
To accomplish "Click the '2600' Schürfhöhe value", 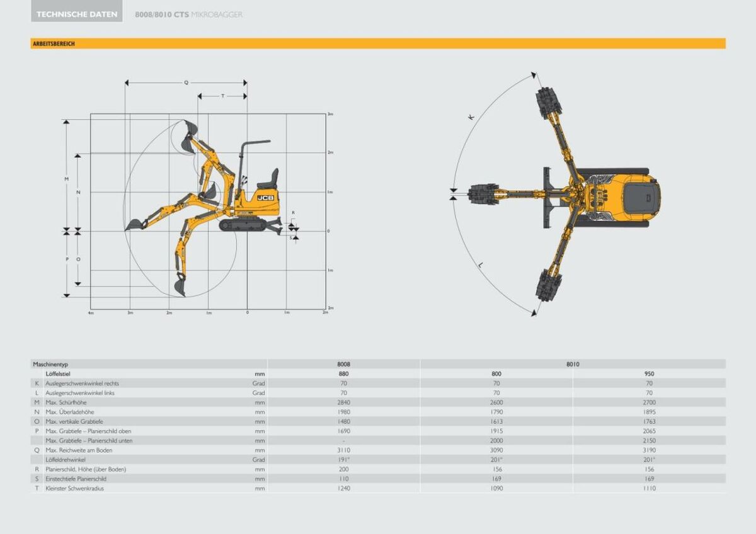I will (496, 402).
